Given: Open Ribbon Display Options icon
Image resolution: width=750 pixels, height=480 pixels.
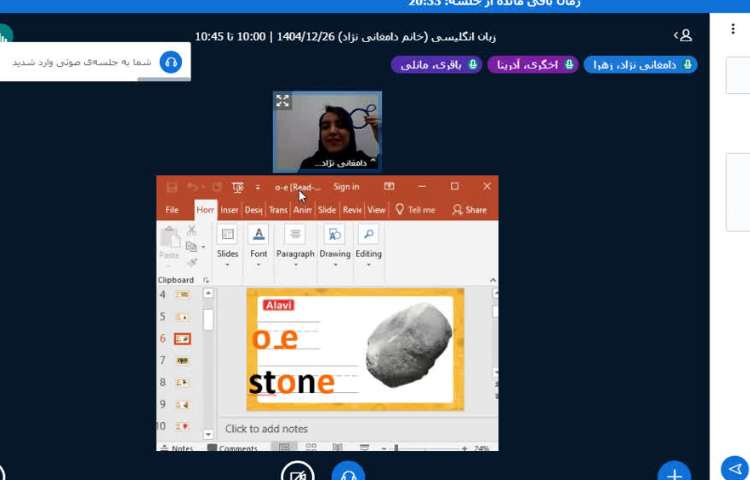Looking at the screenshot, I should tap(389, 186).
